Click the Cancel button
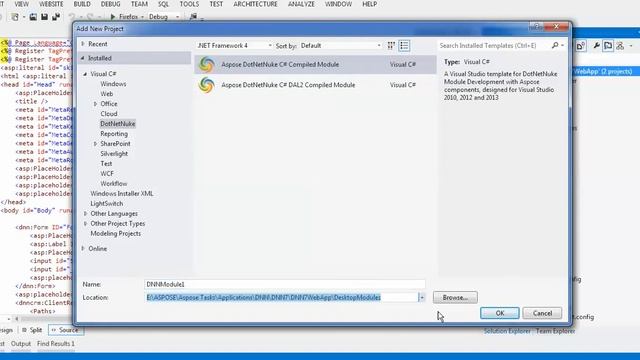 542,313
